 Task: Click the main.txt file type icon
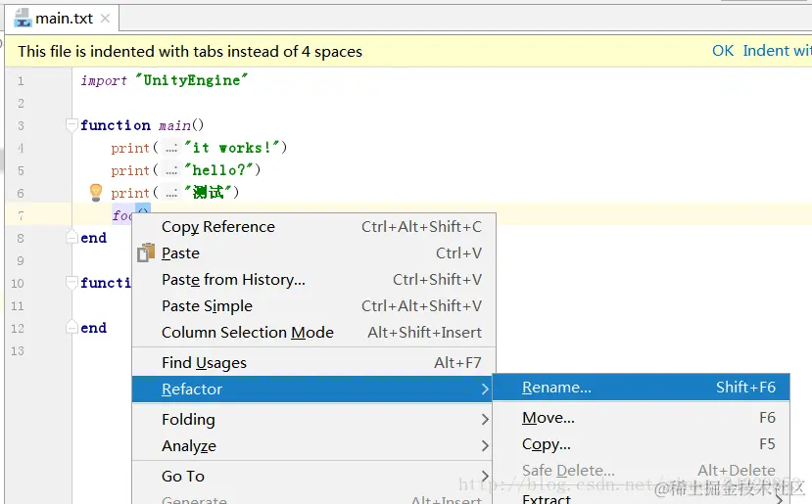(x=23, y=18)
